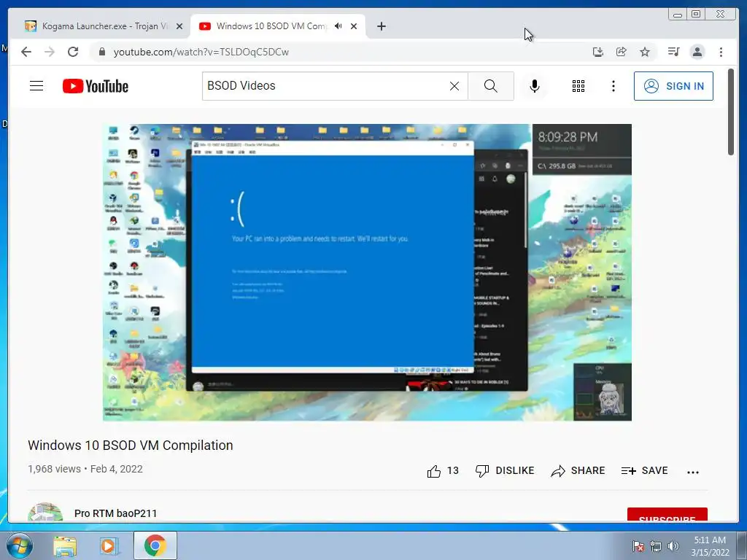Viewport: 747px width, 560px height.
Task: Open more actions ellipsis under video
Action: point(693,472)
